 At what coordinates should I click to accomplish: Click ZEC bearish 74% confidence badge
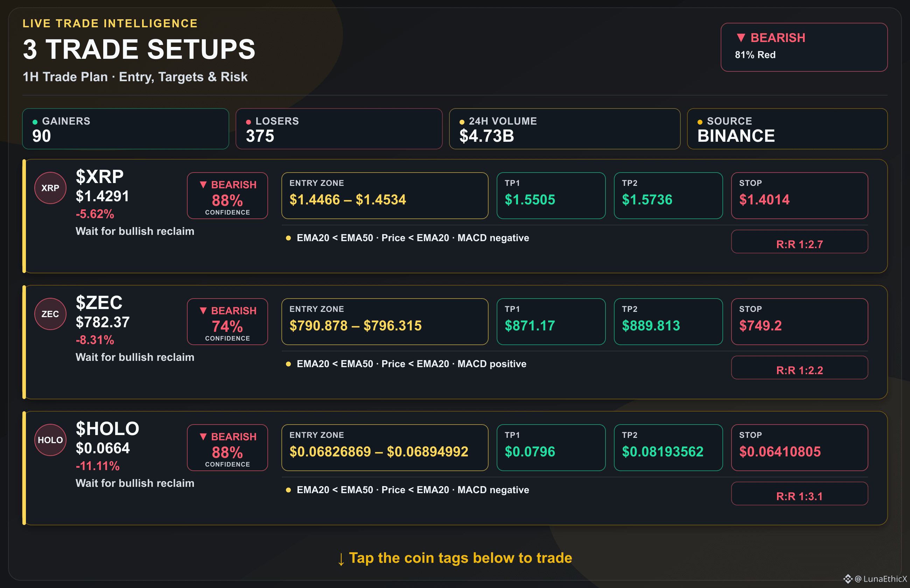[x=227, y=322]
